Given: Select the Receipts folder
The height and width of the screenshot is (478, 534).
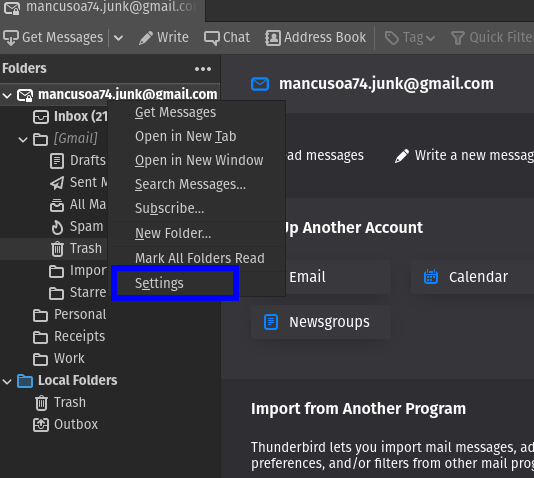Looking at the screenshot, I should pyautogui.click(x=79, y=336).
